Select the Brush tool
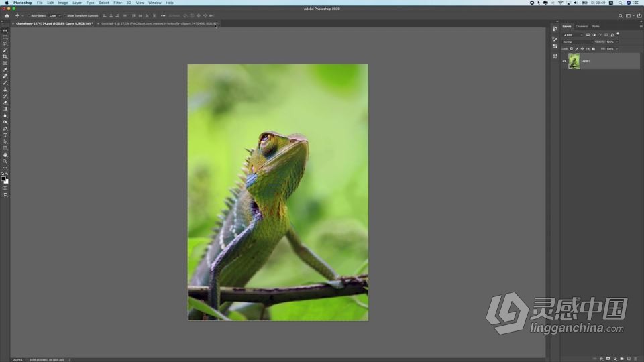 click(5, 83)
